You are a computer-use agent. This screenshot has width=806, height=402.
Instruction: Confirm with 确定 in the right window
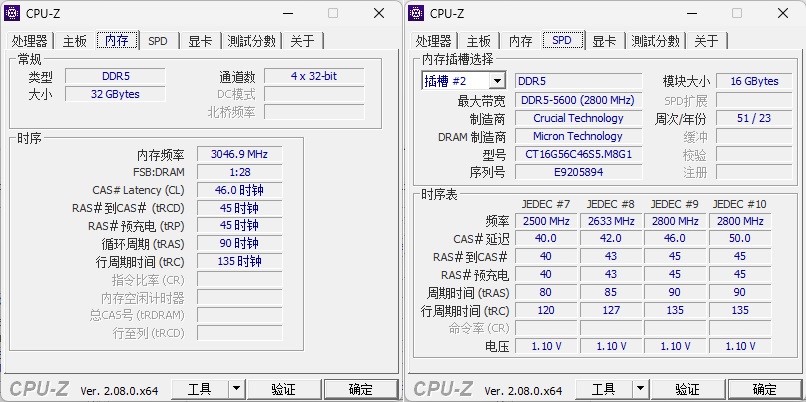point(764,389)
